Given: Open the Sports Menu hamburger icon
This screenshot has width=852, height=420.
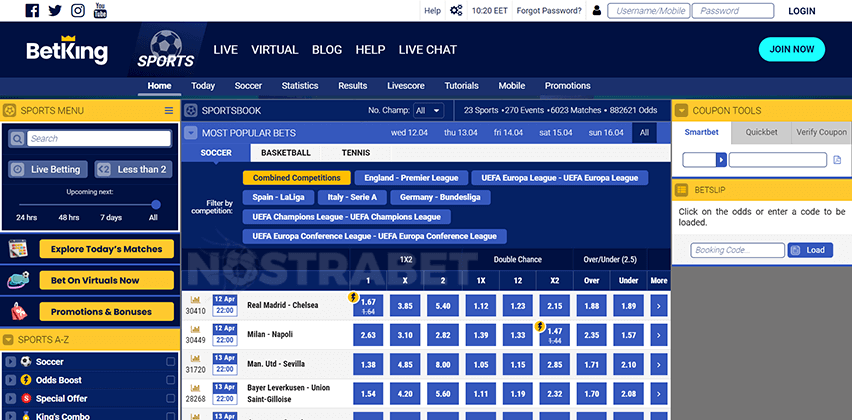Looking at the screenshot, I should [169, 110].
